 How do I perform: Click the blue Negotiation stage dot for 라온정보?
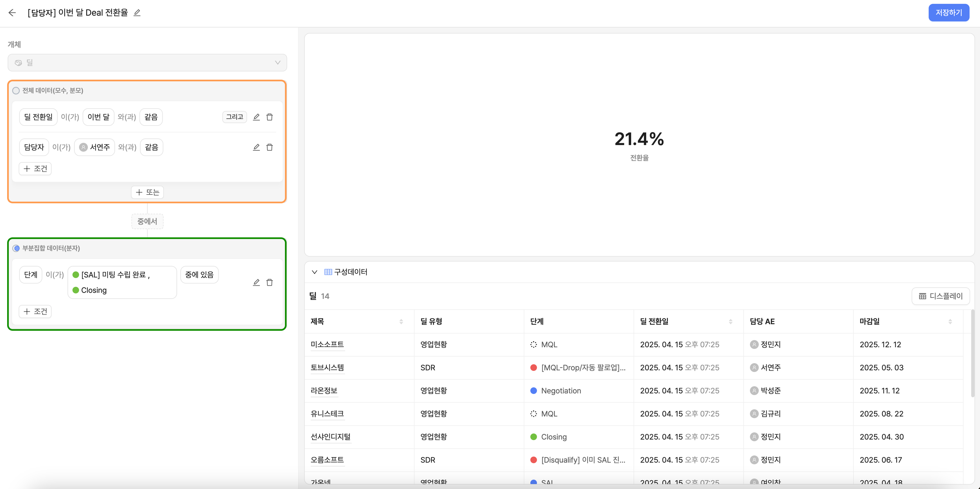click(533, 391)
